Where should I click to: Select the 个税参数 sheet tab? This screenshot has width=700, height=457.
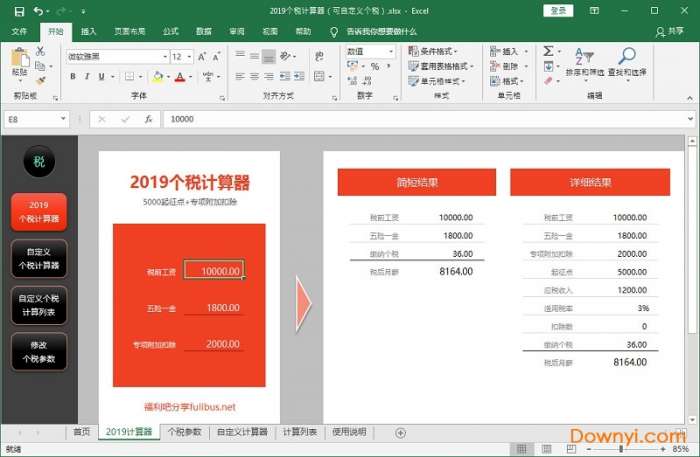(184, 432)
